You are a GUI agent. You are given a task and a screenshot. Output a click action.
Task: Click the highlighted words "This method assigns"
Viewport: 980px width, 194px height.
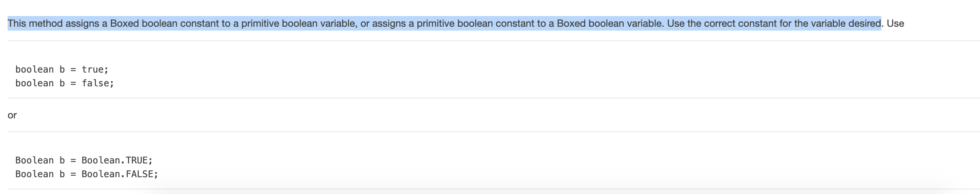click(53, 24)
